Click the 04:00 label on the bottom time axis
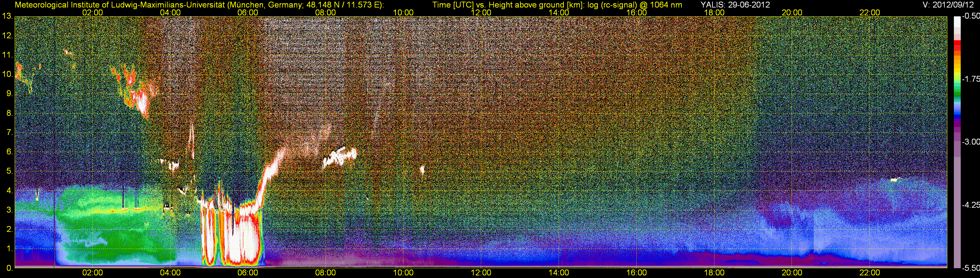This screenshot has height=278, width=980. point(170,273)
